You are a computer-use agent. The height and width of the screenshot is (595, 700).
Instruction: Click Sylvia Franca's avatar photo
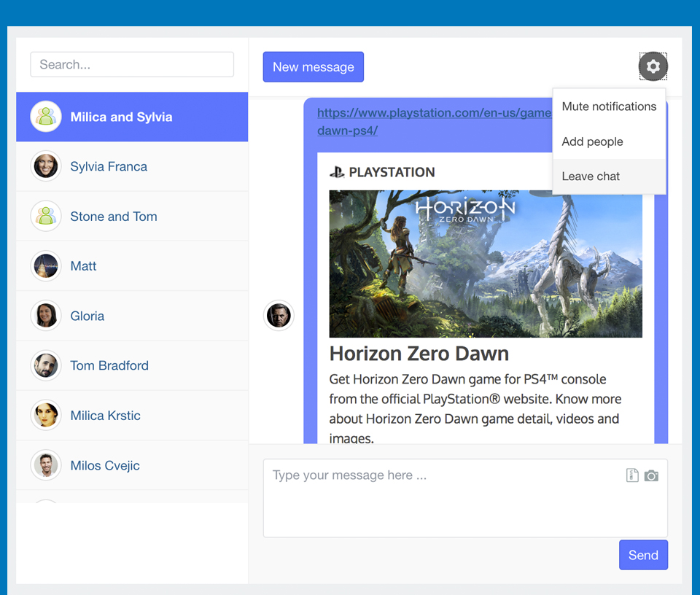click(45, 166)
